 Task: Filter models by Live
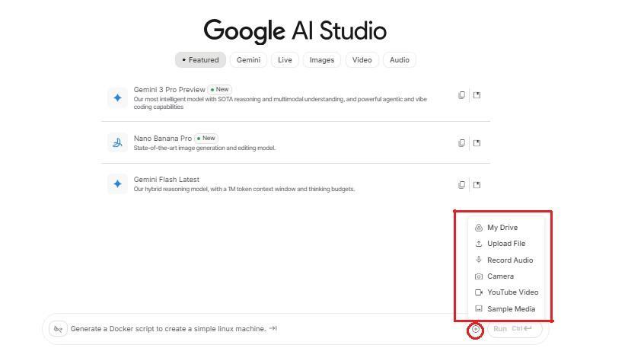pyautogui.click(x=285, y=60)
